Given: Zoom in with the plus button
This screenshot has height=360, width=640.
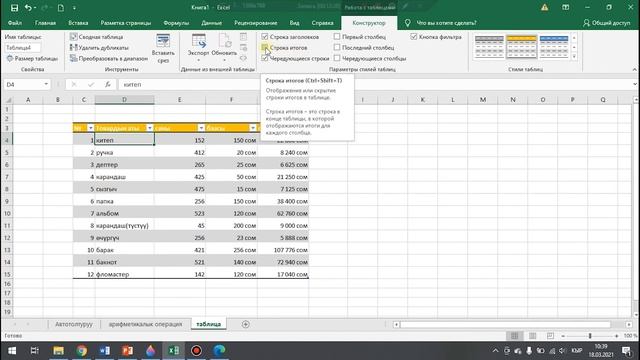Looking at the screenshot, I should click(x=616, y=336).
